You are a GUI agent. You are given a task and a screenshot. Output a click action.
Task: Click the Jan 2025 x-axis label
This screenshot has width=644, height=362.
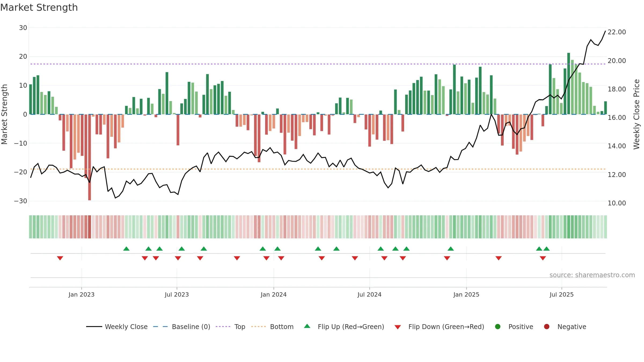point(466,294)
